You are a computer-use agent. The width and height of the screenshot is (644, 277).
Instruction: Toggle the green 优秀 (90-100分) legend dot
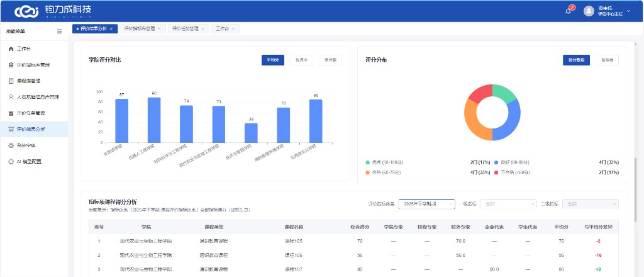coord(367,162)
